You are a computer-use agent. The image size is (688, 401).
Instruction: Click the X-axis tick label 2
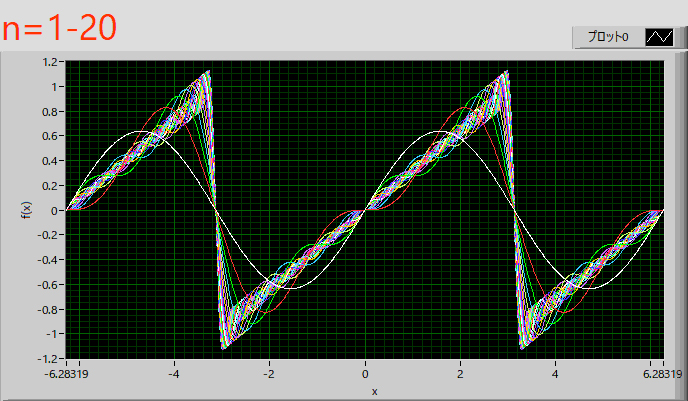click(460, 375)
